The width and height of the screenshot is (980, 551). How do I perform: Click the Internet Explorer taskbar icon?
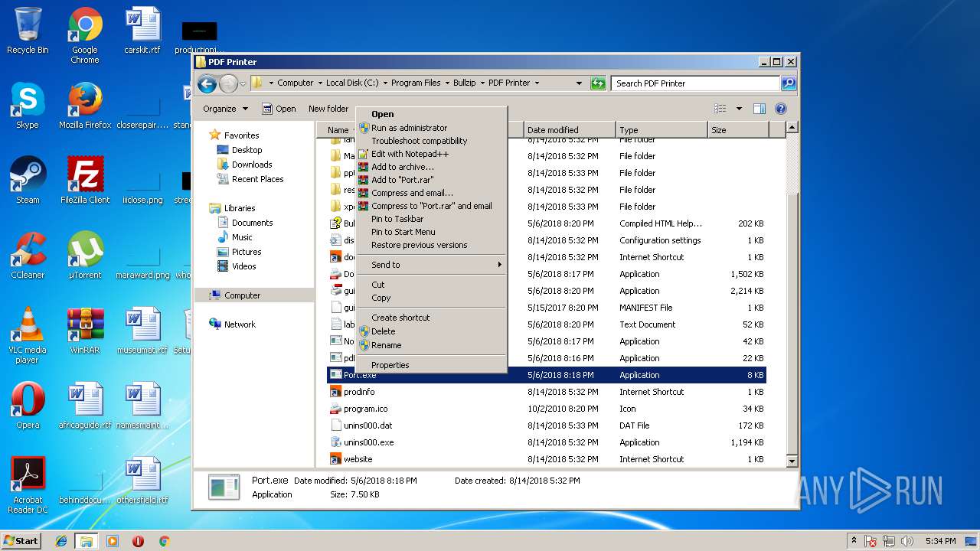(61, 541)
